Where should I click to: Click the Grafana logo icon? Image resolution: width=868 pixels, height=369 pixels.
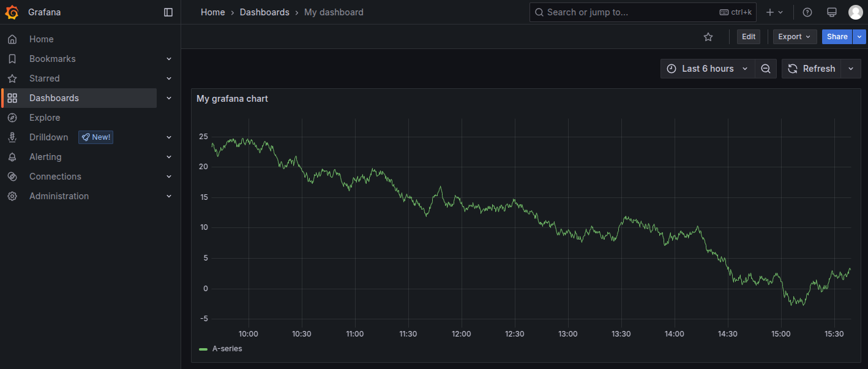tap(12, 12)
